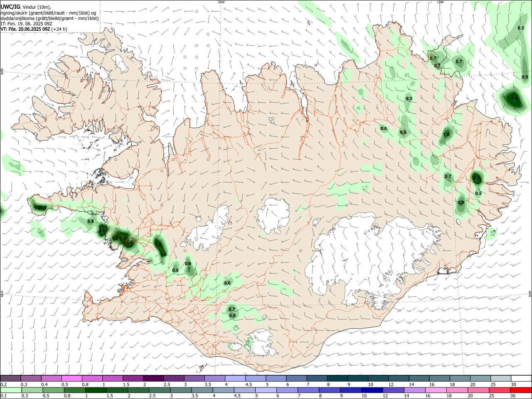Click the blue 8 swatch in the rain legend
This screenshot has height=399, width=532.
[329, 390]
